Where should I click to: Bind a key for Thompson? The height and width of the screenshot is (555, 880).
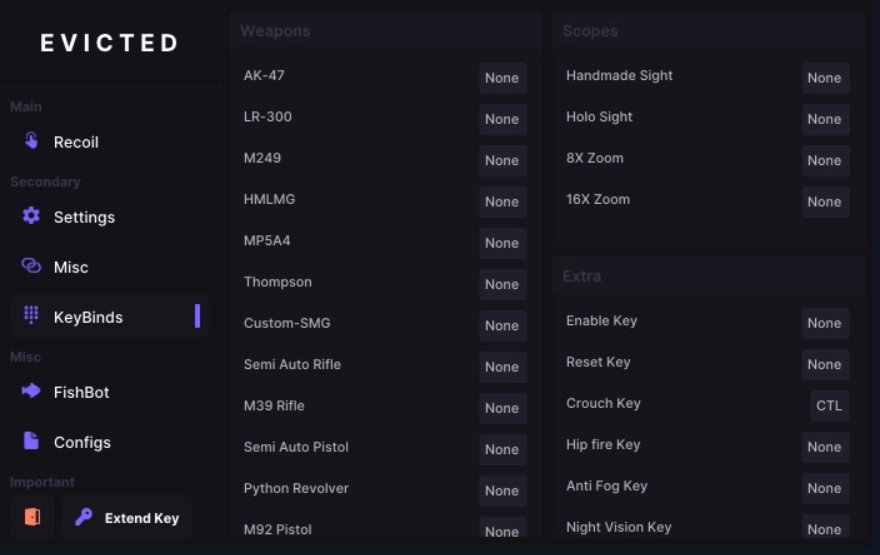tap(502, 284)
